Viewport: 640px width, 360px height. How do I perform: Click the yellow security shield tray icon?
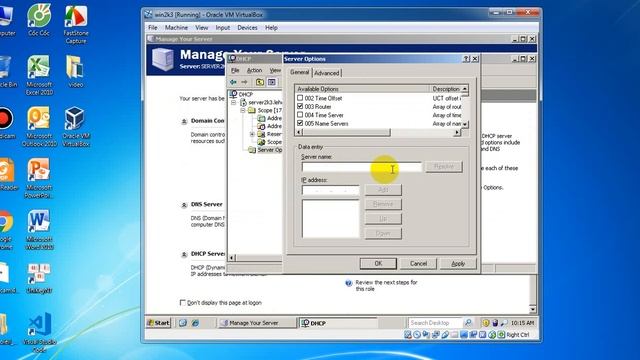(486, 323)
